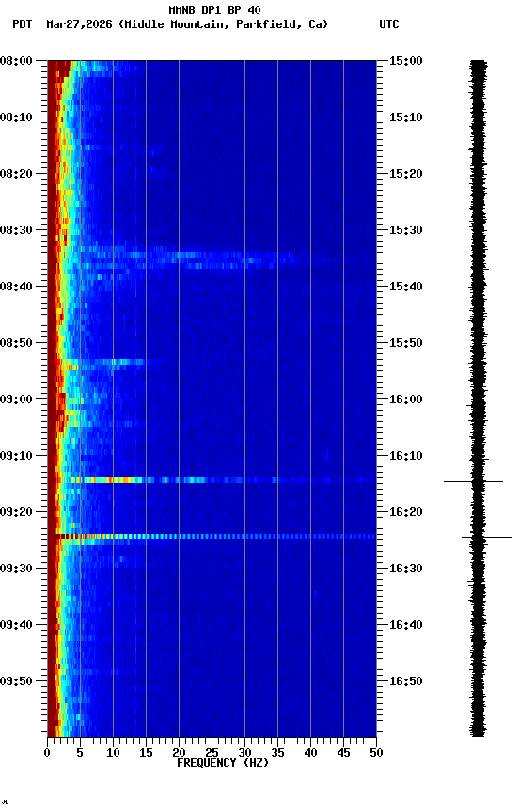Click the 40 Hz frequency tick label
Screen dimensions: 519x812
310,753
